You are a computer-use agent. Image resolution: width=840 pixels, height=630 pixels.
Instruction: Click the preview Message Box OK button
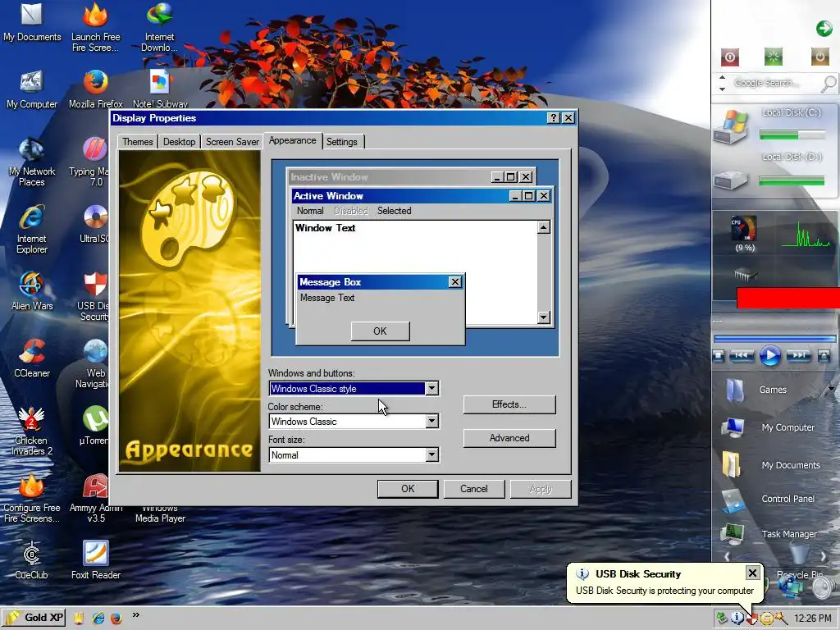tap(380, 331)
